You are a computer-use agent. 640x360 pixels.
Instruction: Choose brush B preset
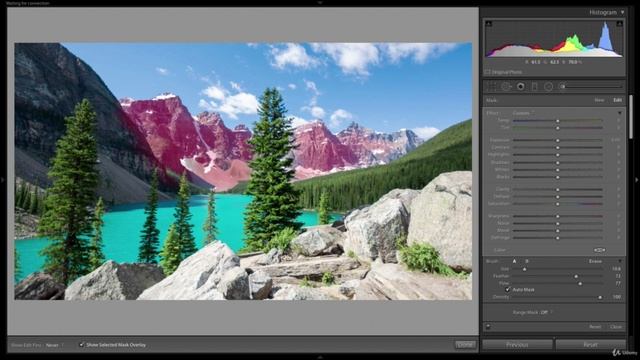[527, 261]
